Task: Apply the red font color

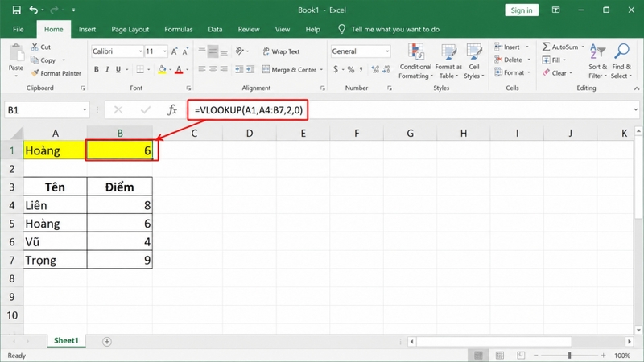Action: (179, 70)
